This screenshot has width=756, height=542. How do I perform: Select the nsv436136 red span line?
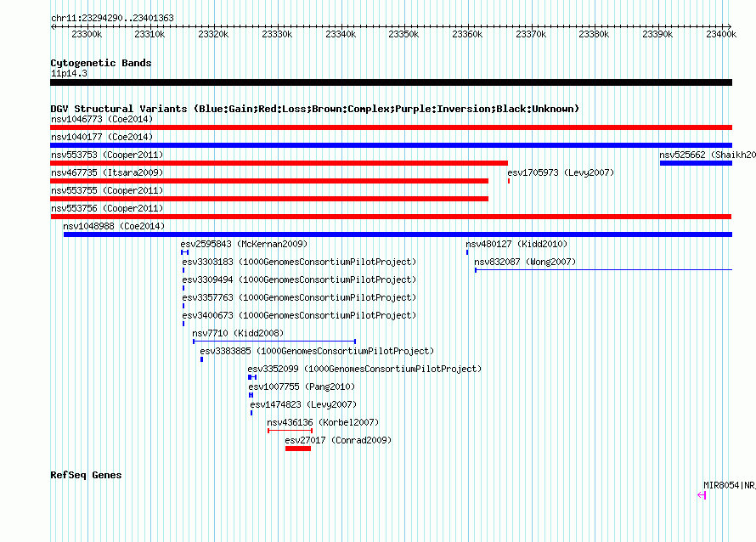pyautogui.click(x=291, y=431)
